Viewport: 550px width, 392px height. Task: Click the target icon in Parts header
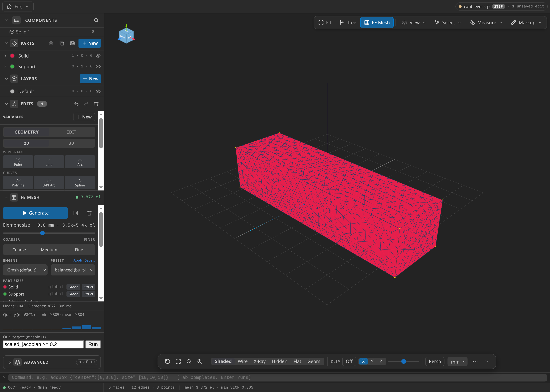tap(51, 43)
